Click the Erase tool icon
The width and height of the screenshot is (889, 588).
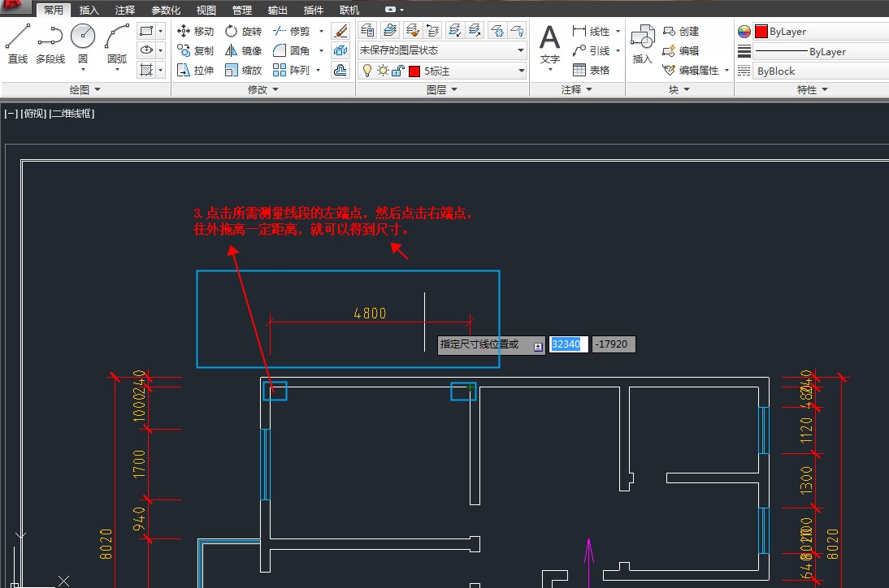coord(340,31)
